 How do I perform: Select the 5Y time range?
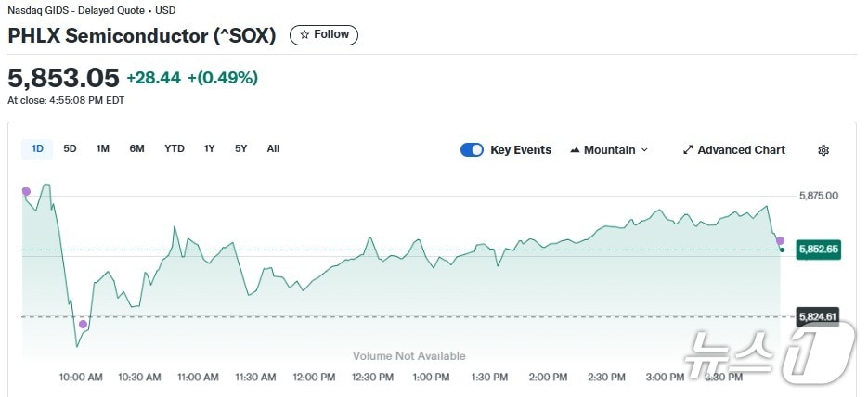[x=241, y=148]
